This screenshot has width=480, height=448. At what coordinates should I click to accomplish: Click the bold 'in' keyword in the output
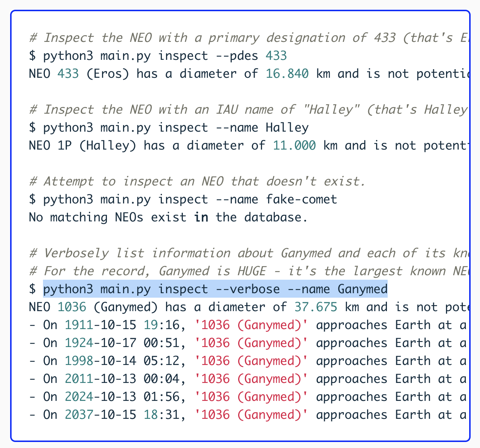tap(201, 217)
